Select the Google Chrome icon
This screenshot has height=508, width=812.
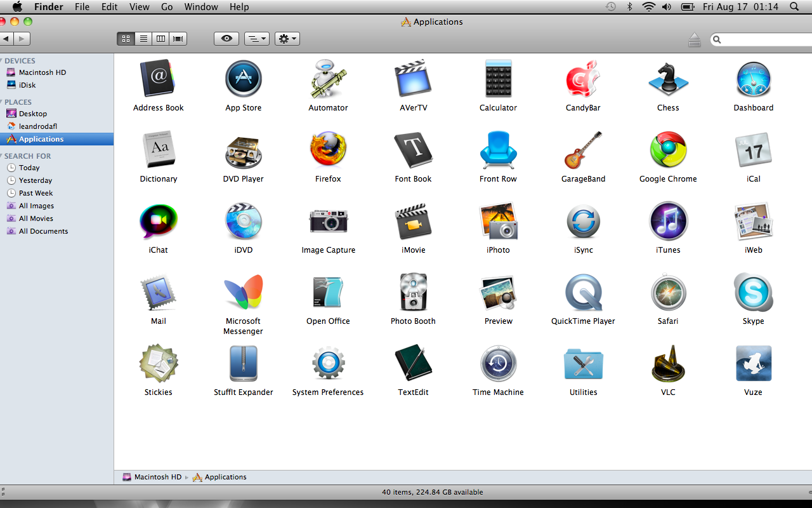[668, 150]
